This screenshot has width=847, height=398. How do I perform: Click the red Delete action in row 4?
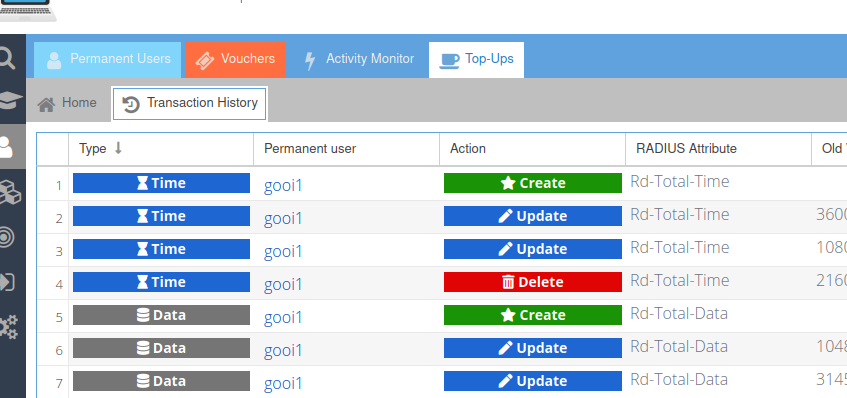coord(533,282)
